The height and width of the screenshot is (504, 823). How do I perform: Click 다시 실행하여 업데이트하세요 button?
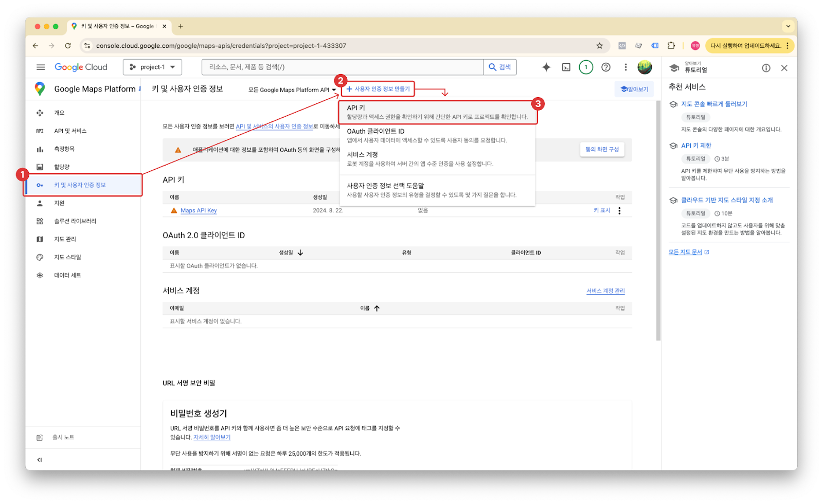[x=750, y=46]
